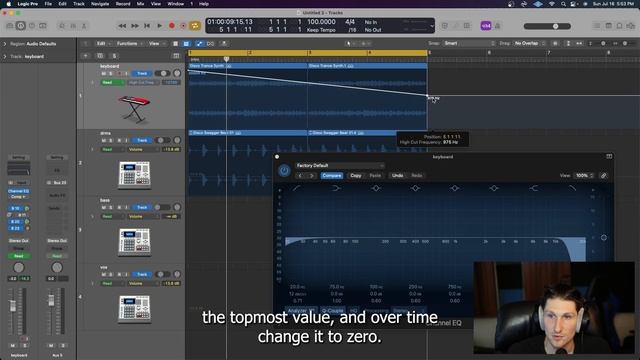Open the Snap Smart dropdown

coord(469,43)
